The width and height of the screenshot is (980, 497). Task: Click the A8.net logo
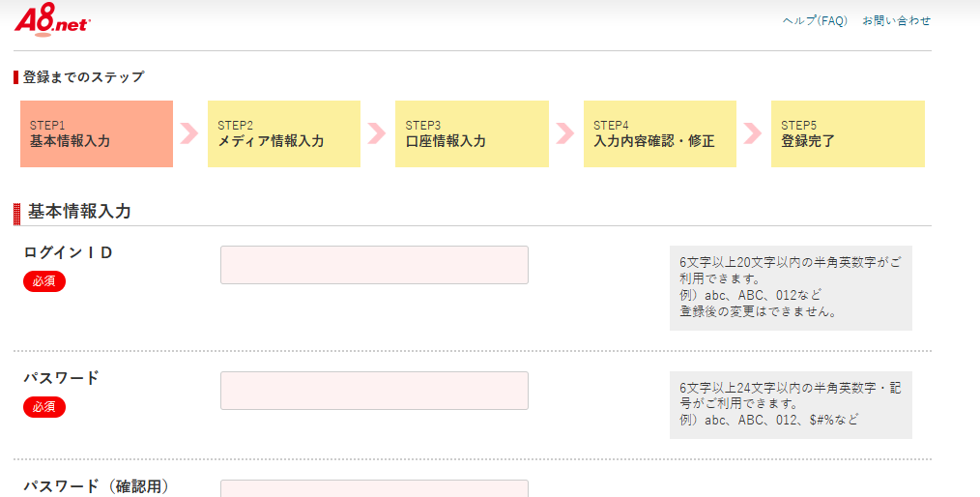(x=52, y=19)
